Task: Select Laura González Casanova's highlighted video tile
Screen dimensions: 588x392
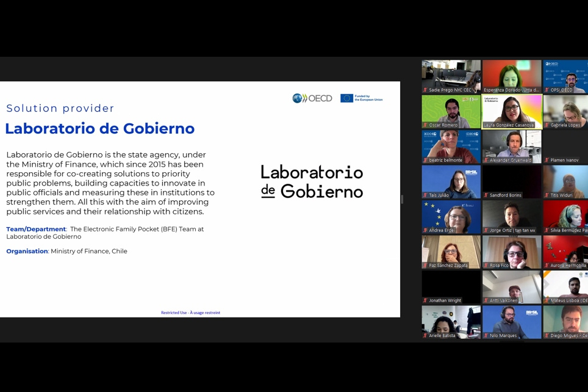Action: [512, 112]
